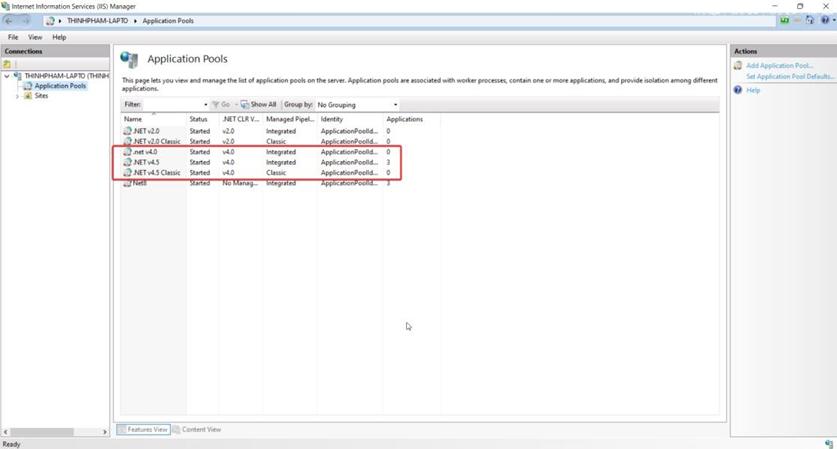The width and height of the screenshot is (837, 449).
Task: Open the View menu
Action: [34, 37]
